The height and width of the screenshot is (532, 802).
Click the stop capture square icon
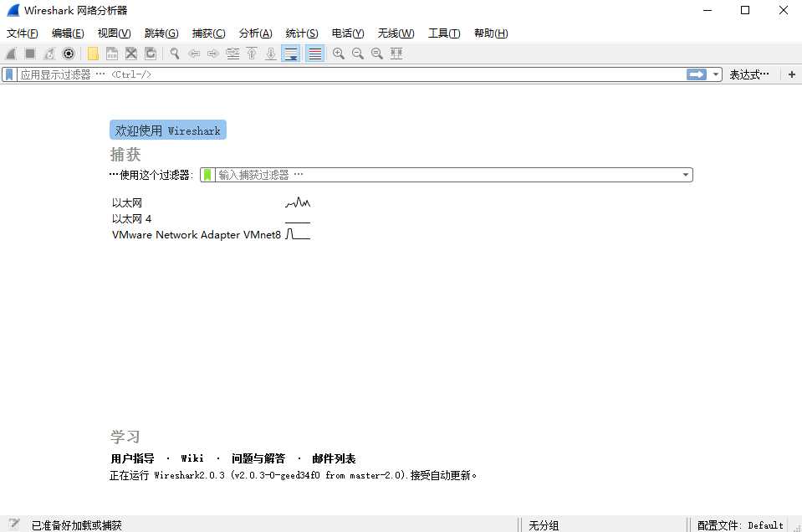(30, 54)
